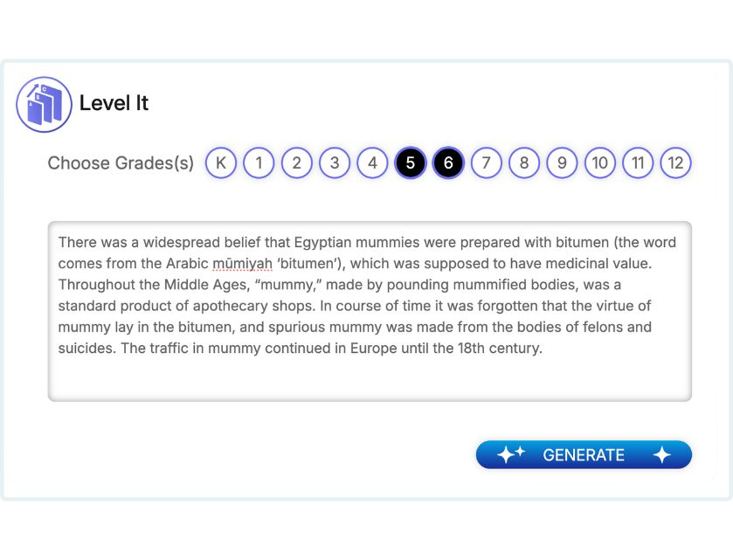The image size is (733, 560).
Task: Click inside the mummy passage text box
Action: click(369, 376)
